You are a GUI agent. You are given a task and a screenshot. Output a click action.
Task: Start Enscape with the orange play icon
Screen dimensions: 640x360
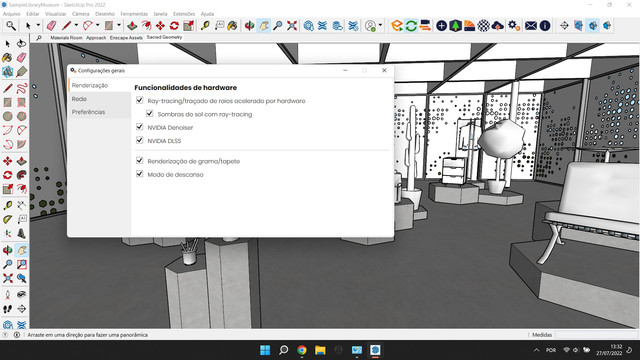396,26
